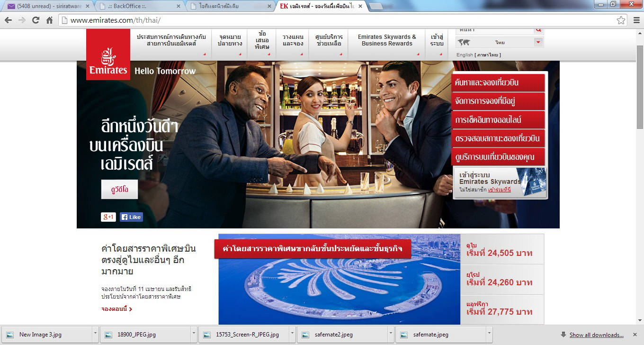Screen dimensions: 644x345
Task: Click Show all downloads link
Action: click(x=596, y=335)
